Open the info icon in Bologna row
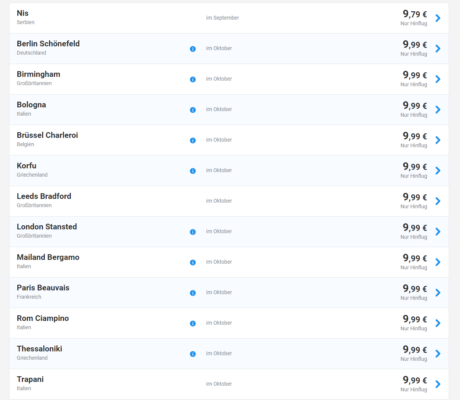Image resolution: width=460 pixels, height=400 pixels. click(x=193, y=110)
